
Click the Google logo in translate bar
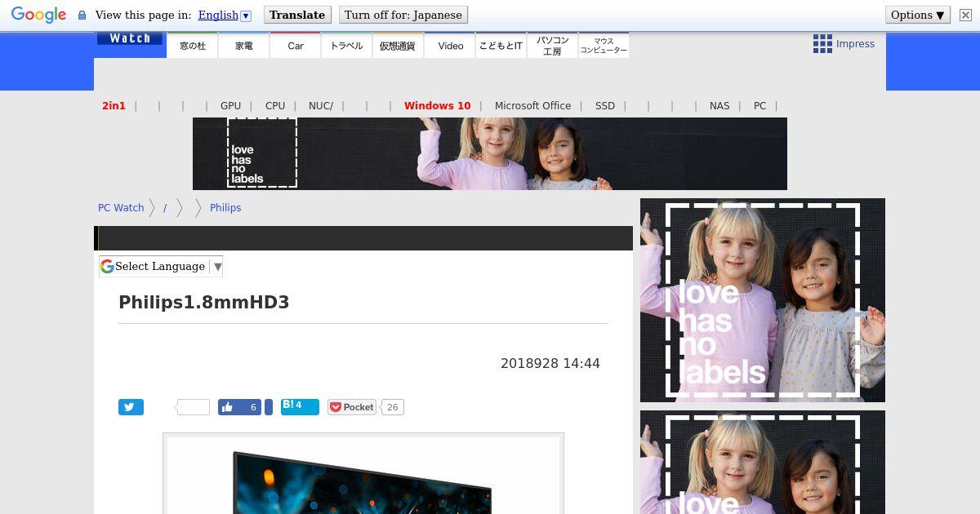38,15
